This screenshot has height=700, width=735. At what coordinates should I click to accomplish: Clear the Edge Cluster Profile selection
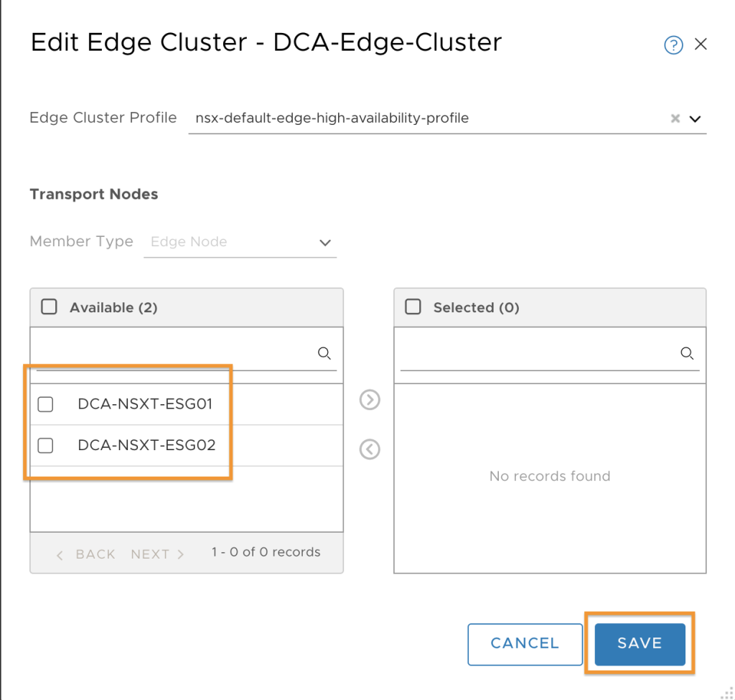(675, 118)
